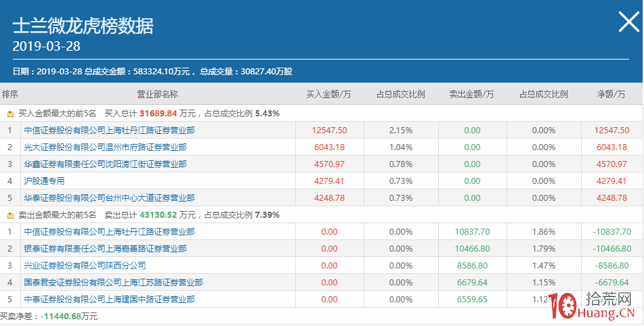The image size is (644, 326).
Task: Click the 1.86% cell
Action: click(x=544, y=232)
